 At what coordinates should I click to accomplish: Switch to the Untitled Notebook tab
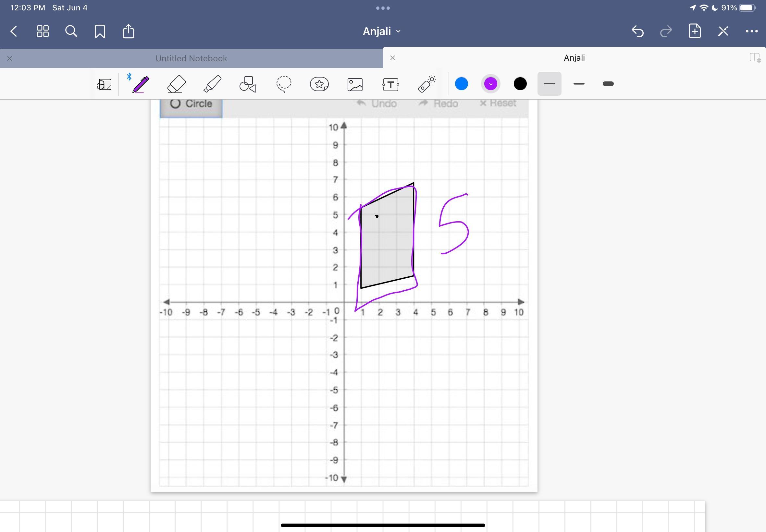191,58
